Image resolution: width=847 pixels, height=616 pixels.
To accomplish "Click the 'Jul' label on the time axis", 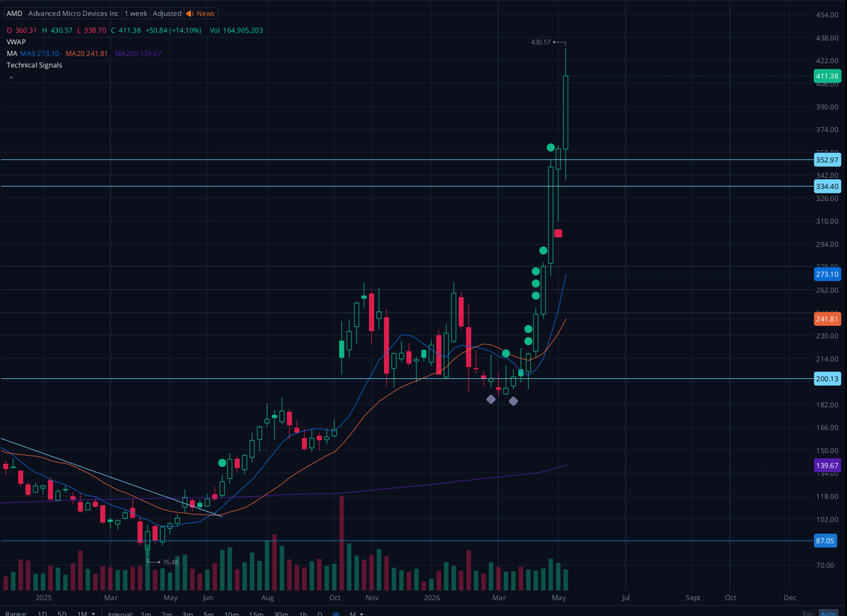I will (x=625, y=598).
